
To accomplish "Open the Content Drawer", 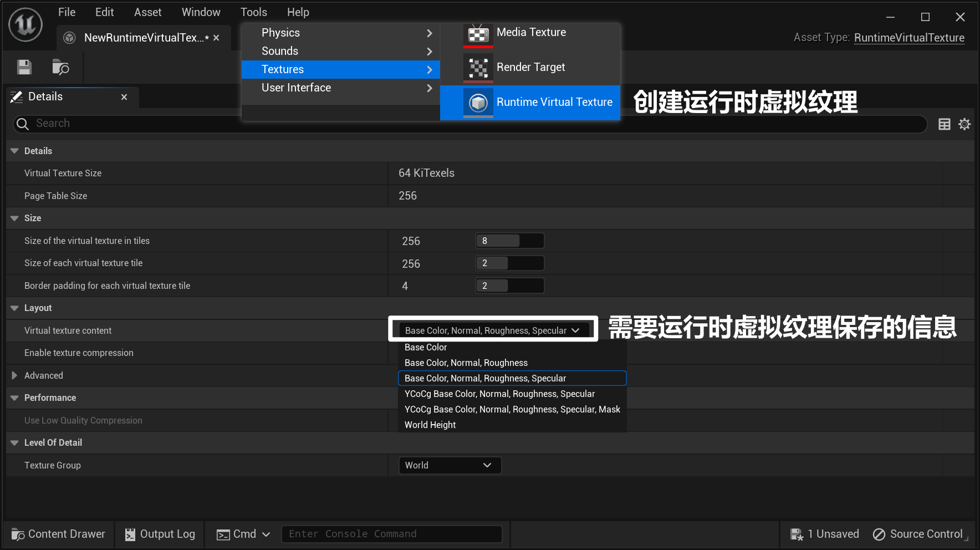I will (58, 534).
